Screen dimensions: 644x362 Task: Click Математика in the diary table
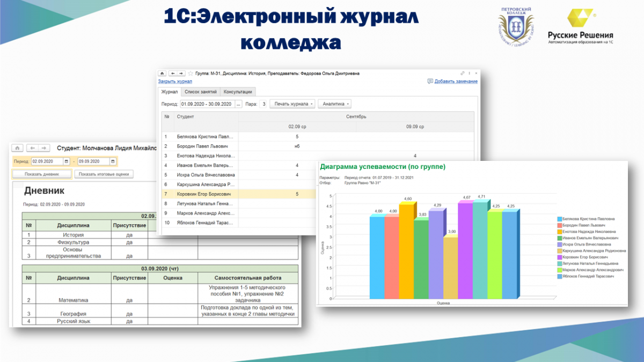[73, 300]
